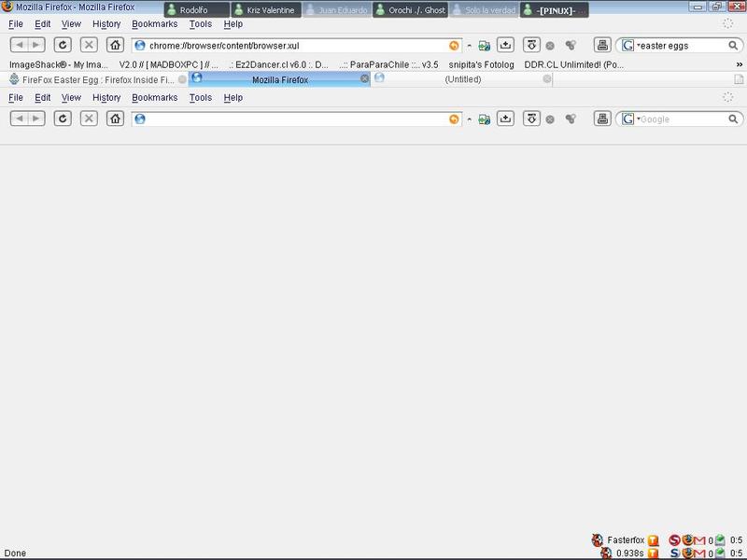Open the ImageShack bookmark link
Image resolution: width=747 pixels, height=560 pixels.
pyautogui.click(x=58, y=64)
